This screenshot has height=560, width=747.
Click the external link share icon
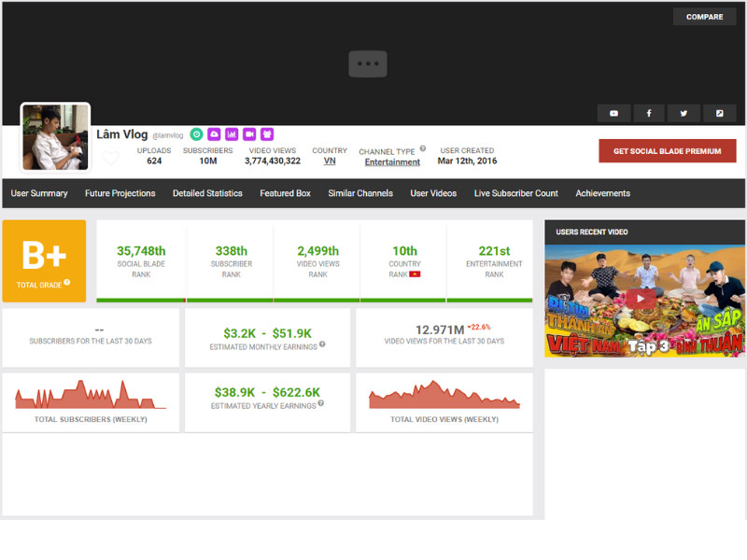pos(719,113)
